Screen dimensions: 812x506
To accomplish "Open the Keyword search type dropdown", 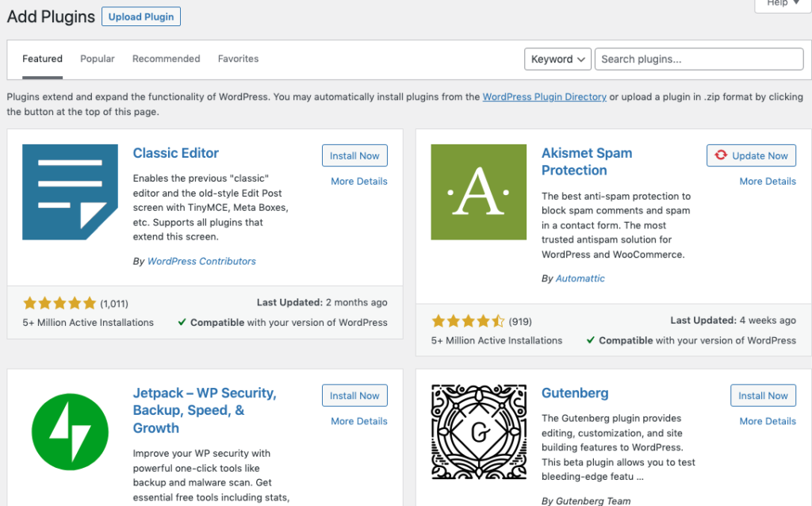I will click(557, 59).
